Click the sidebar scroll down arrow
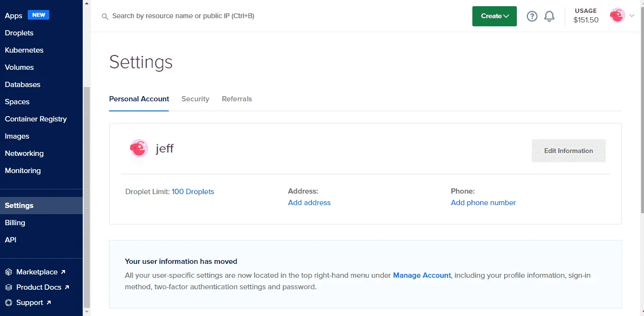Screen dimensions: 644x316 [x=86, y=312]
